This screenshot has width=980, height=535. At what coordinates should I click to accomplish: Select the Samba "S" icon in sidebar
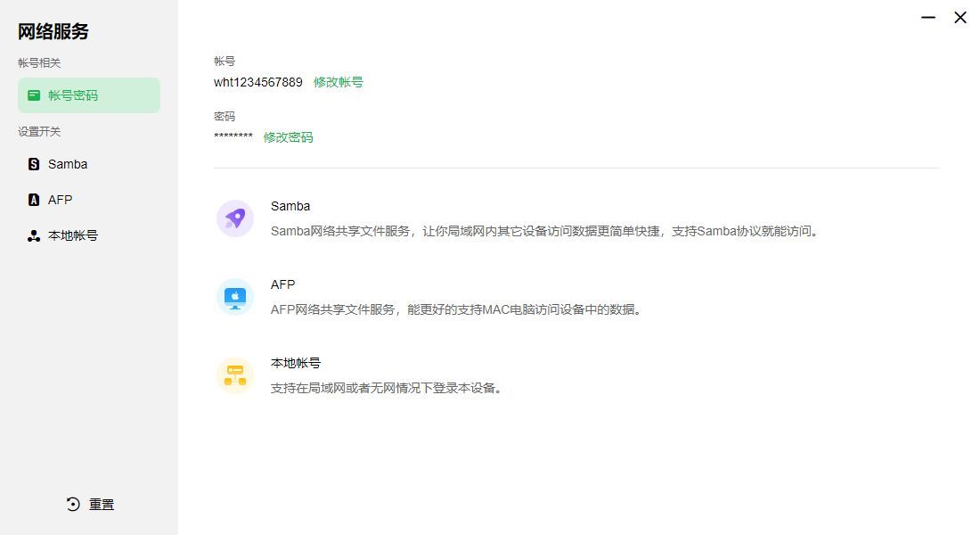tap(35, 164)
